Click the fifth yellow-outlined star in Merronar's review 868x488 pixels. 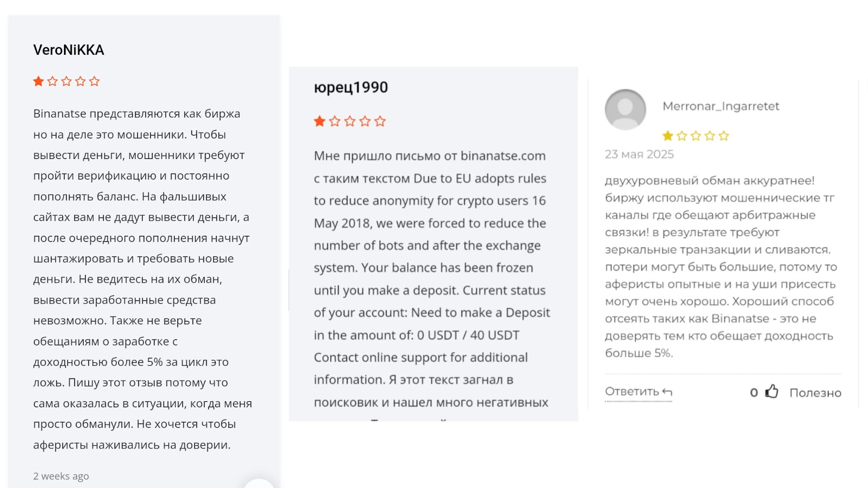[724, 136]
